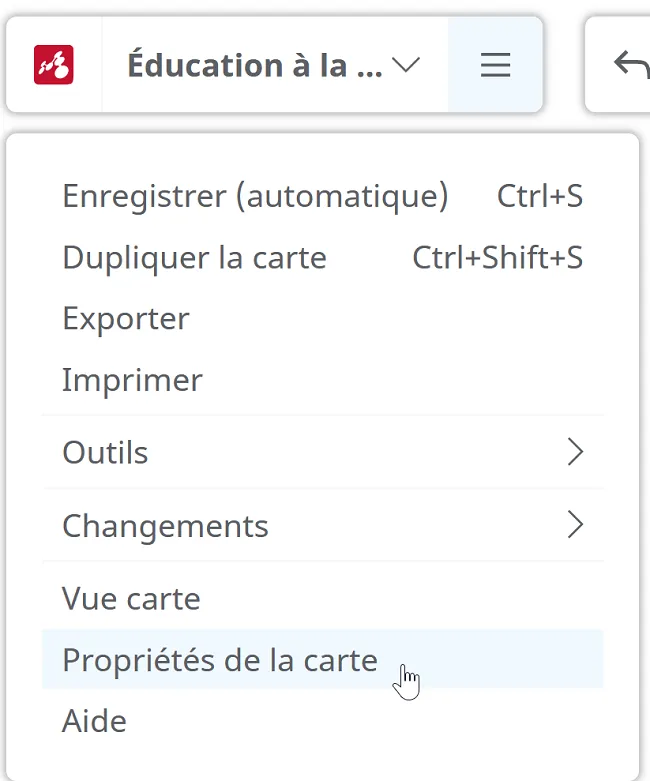
Task: Click the Ctrl+Shift+S shortcut label
Action: point(498,258)
